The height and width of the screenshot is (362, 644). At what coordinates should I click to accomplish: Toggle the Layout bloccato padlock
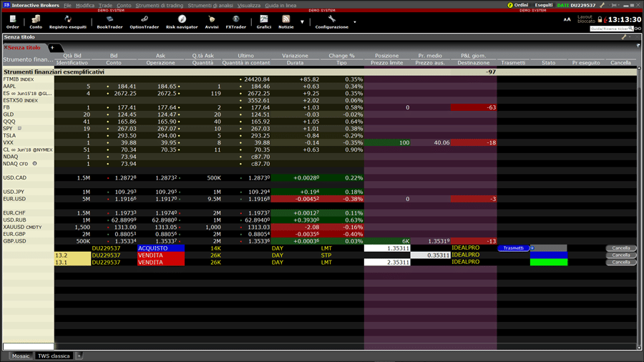pyautogui.click(x=600, y=19)
